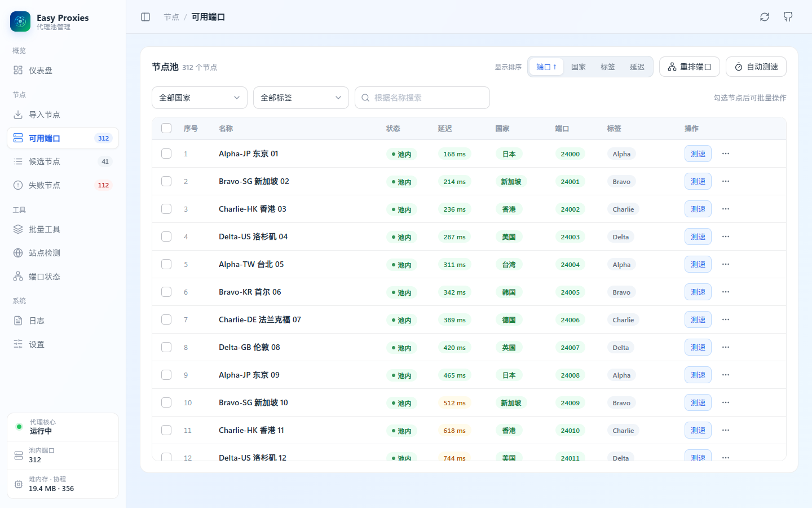The image size is (812, 508).
Task: Focus the 根据名称搜索 search field
Action: pos(422,98)
